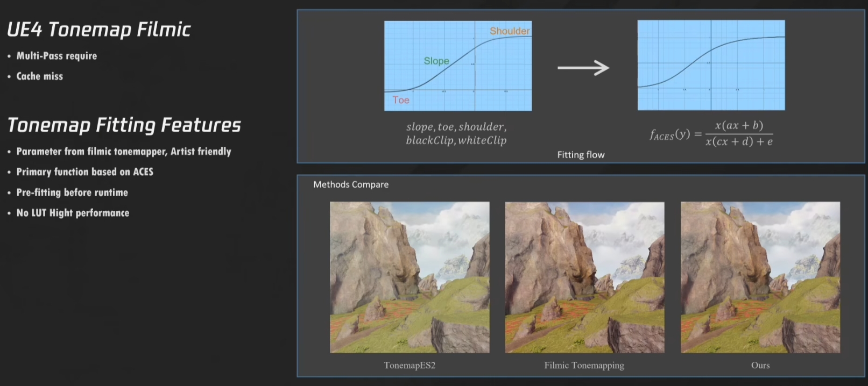Click the 'Methods Compare' panel label
868x386 pixels.
(x=351, y=184)
